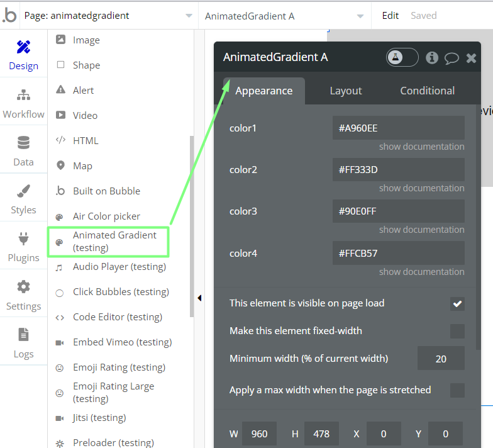Check 'Apply a max width when page is stretched'
The width and height of the screenshot is (493, 448).
tap(457, 390)
